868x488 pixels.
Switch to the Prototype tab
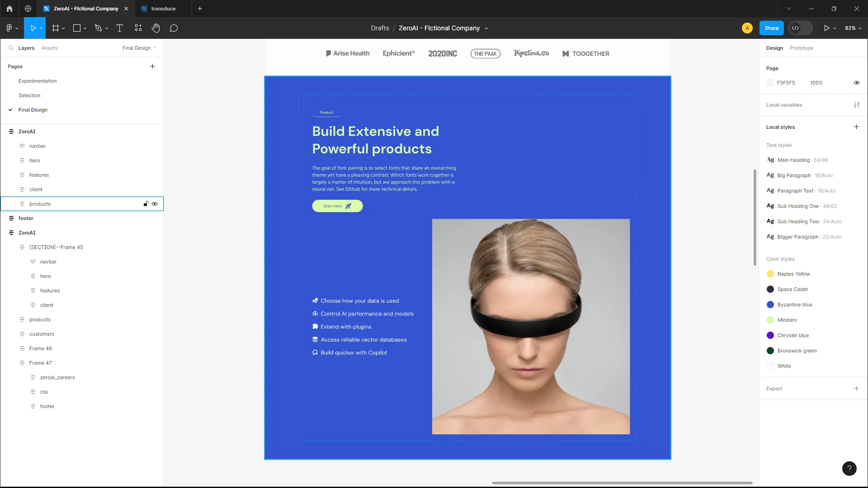pos(801,48)
